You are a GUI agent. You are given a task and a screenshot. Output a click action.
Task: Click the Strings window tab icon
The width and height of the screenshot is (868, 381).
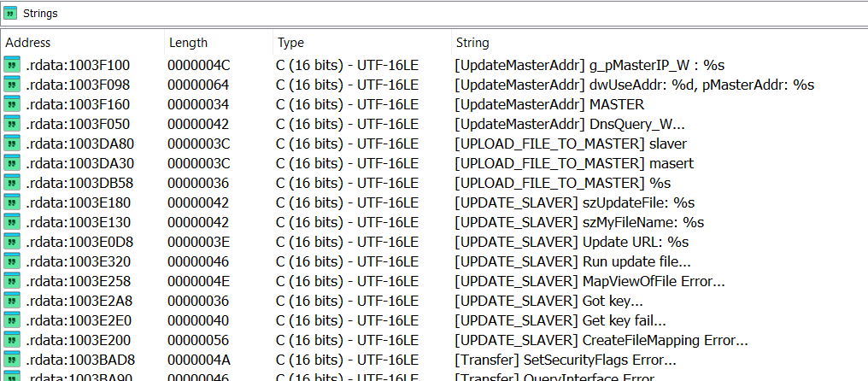click(11, 13)
